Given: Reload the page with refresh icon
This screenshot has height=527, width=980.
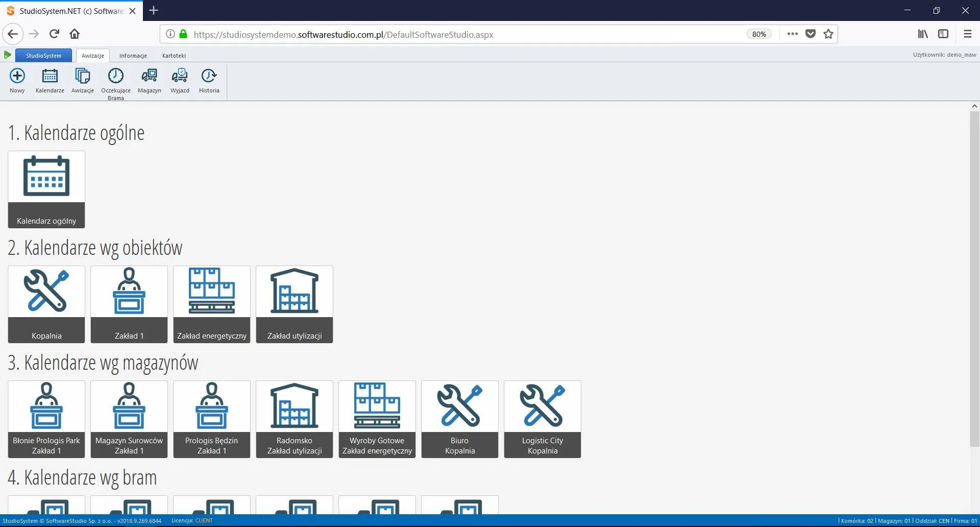Looking at the screenshot, I should point(54,34).
